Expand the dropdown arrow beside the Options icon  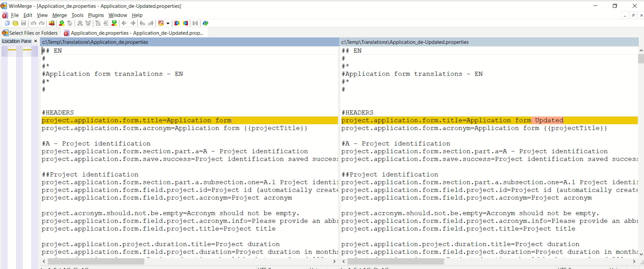[168, 23]
